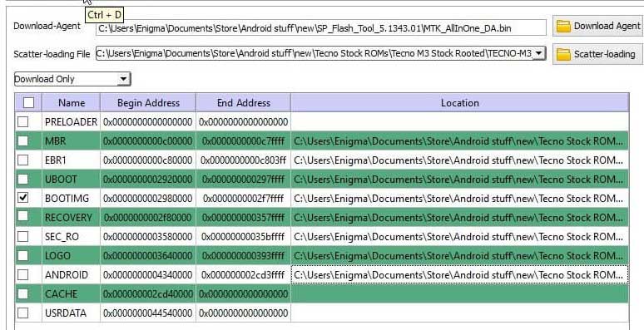Check the MBR partition checkbox
This screenshot has width=644, height=330.
pos(23,141)
